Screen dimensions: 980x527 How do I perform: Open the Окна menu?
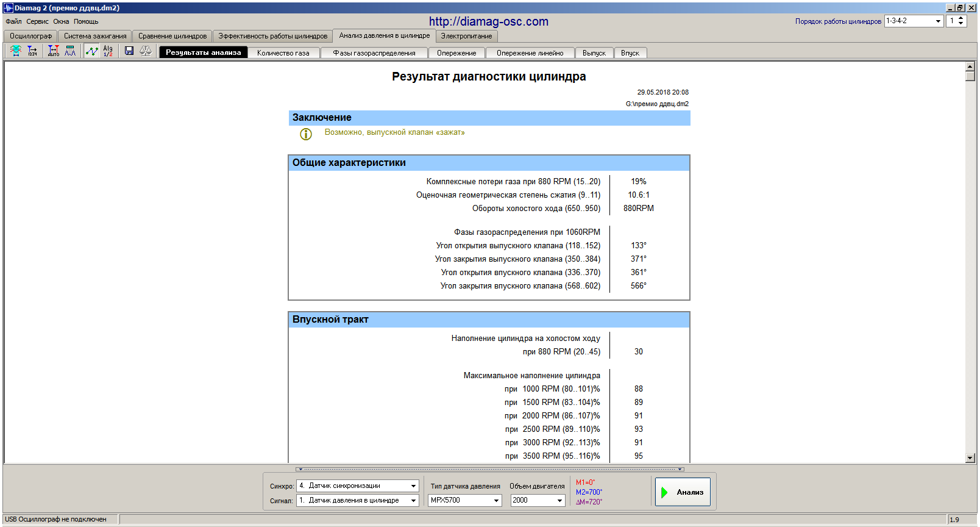[61, 21]
